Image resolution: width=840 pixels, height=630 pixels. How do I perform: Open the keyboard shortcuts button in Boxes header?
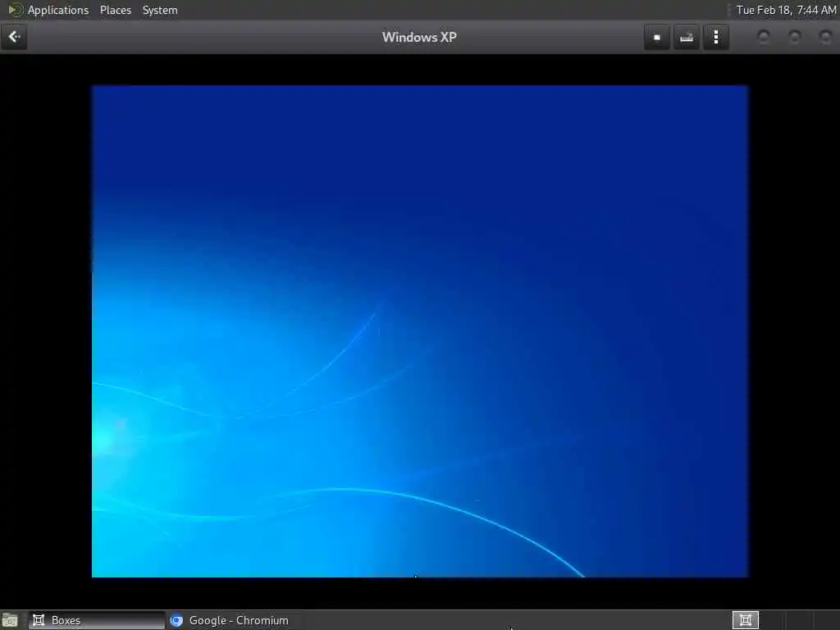tap(687, 37)
